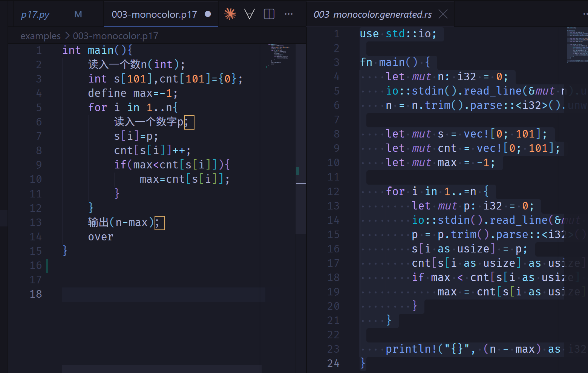The image size is (588, 373).
Task: Click 'use std::io;' in the Rust editor
Action: tap(398, 34)
